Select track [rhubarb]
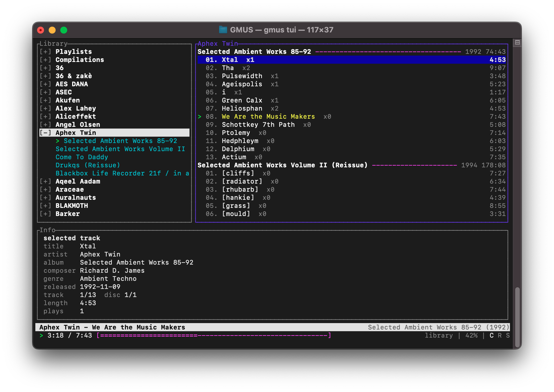 [351, 190]
